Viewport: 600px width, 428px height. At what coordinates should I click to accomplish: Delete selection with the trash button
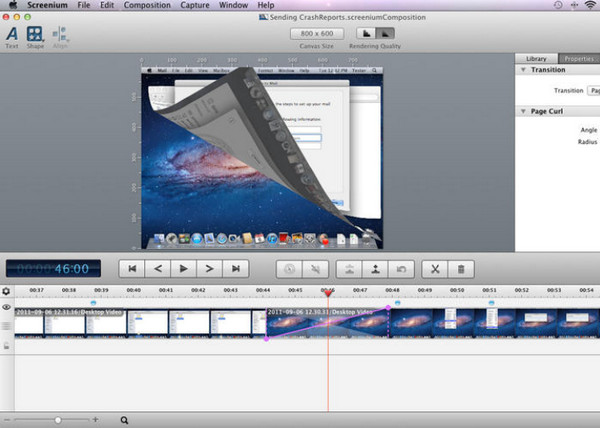coord(460,268)
